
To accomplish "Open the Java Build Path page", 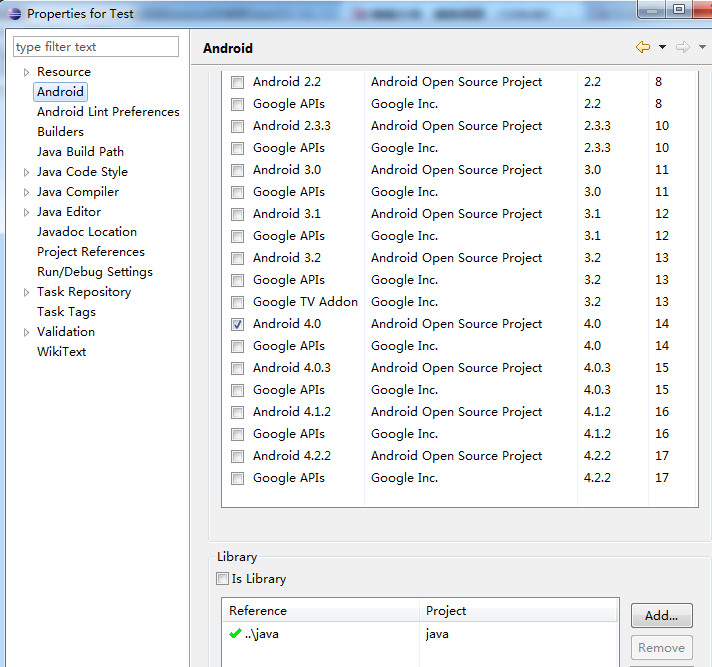I will pyautogui.click(x=80, y=152).
